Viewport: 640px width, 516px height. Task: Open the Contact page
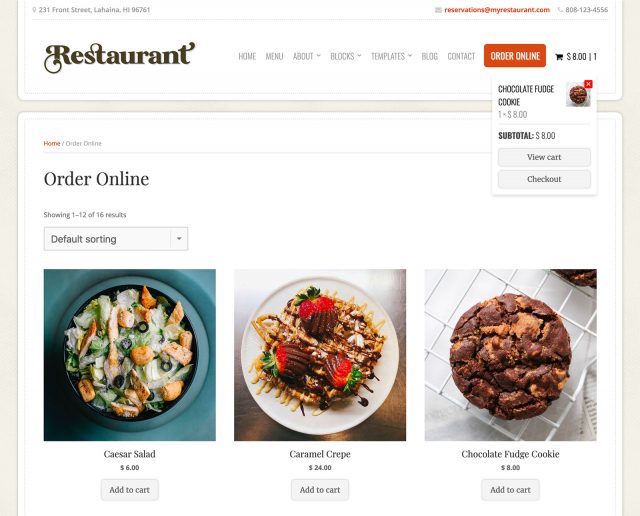tap(461, 56)
